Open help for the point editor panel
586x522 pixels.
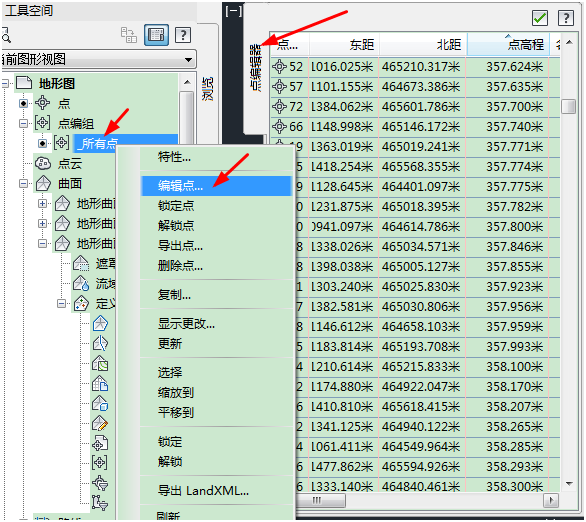tap(566, 18)
